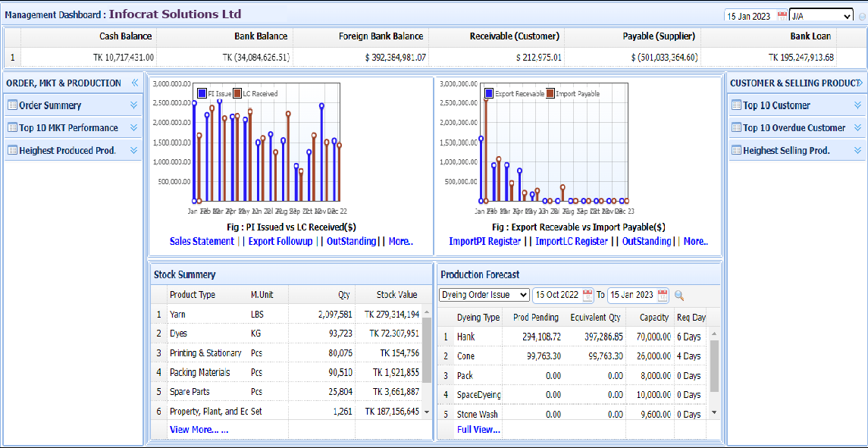Collapse the CUSTOMER & SELLING PRODUCT panel

[x=860, y=83]
